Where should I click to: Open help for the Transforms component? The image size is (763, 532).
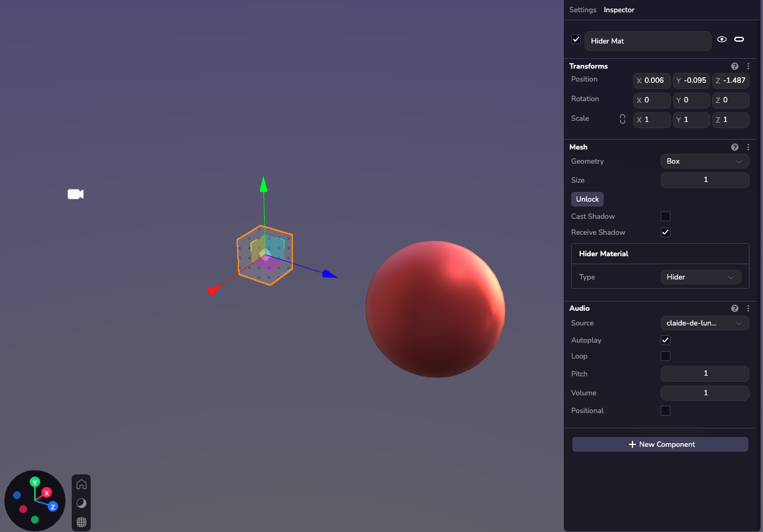point(735,66)
